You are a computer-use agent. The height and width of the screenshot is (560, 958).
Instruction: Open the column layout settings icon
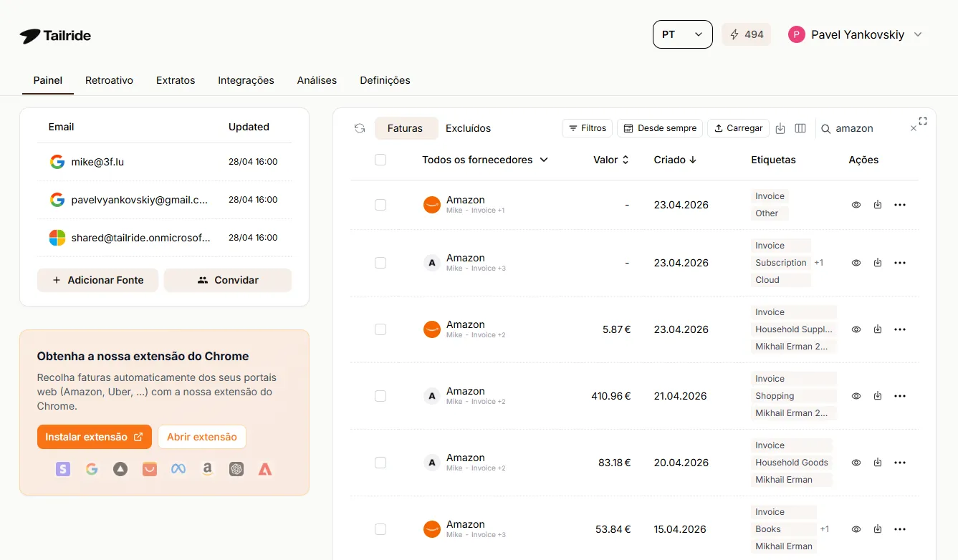[800, 128]
